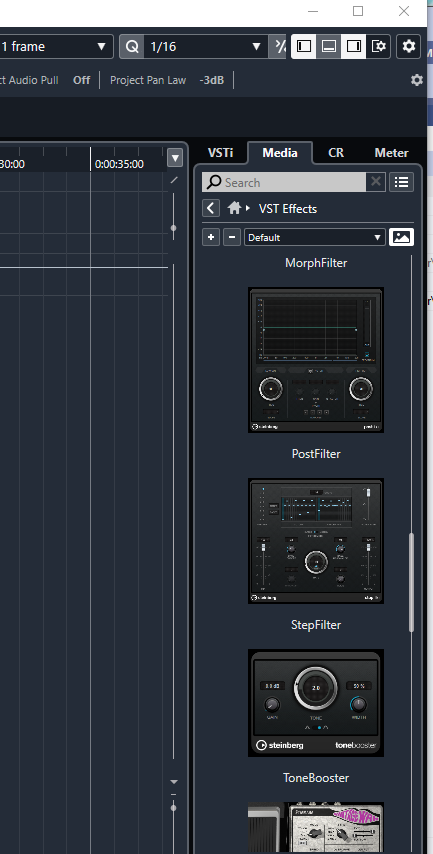Screen dimensions: 433x854
Task: Click the ToneBooster label
Action: 316,778
